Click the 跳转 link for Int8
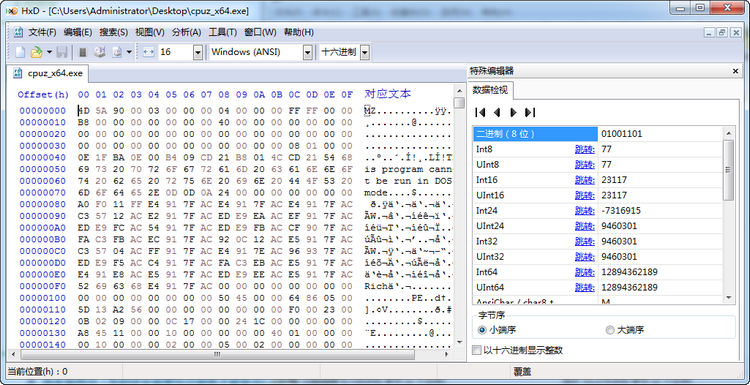The image size is (750, 385). [x=585, y=149]
